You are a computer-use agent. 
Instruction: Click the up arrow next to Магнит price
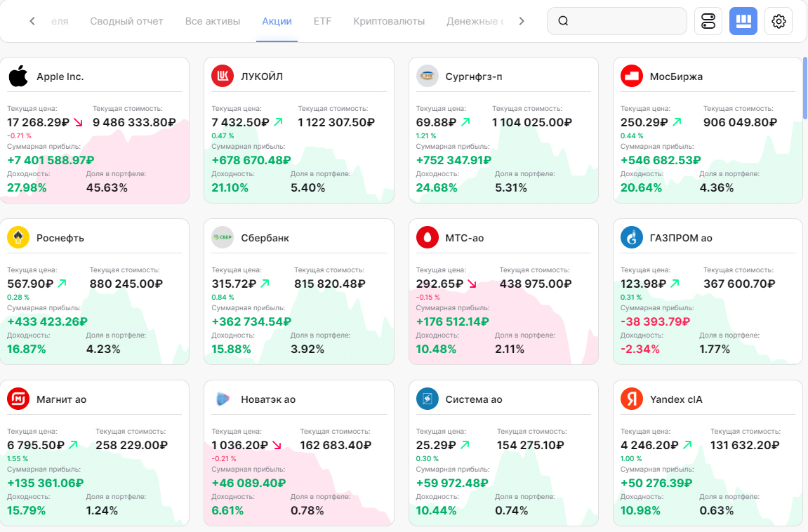(x=73, y=445)
